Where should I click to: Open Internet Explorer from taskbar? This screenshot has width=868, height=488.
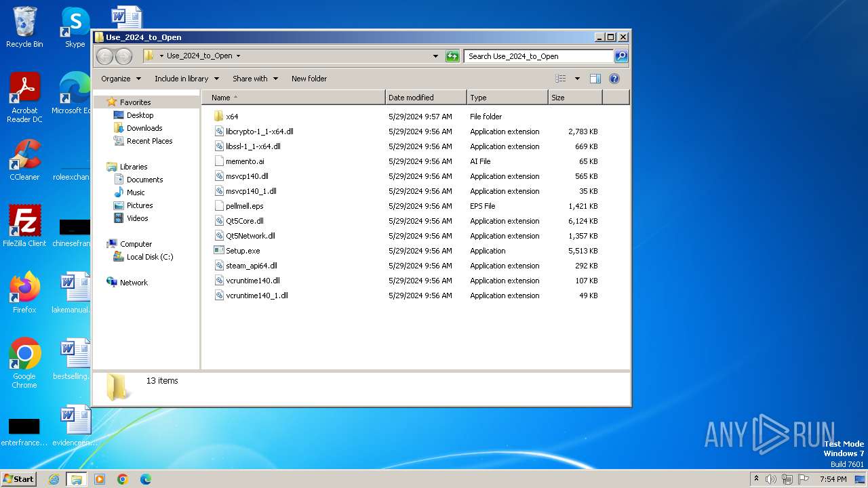point(54,479)
